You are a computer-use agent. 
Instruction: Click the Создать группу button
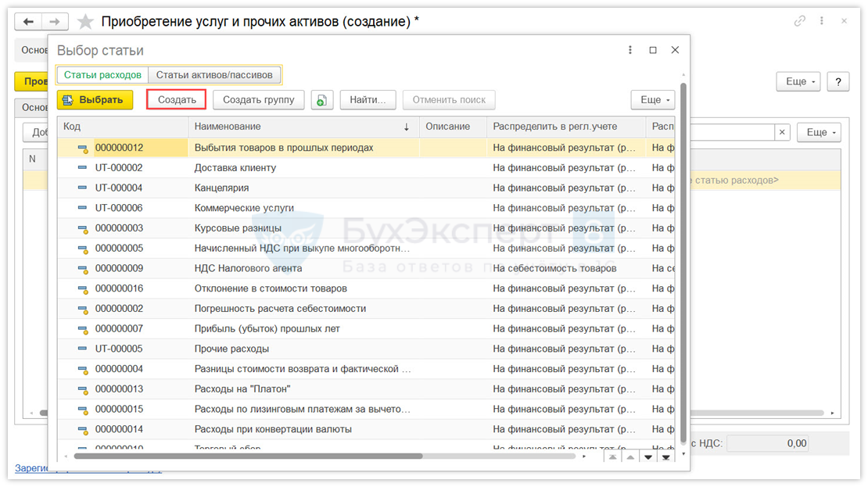[x=259, y=100]
